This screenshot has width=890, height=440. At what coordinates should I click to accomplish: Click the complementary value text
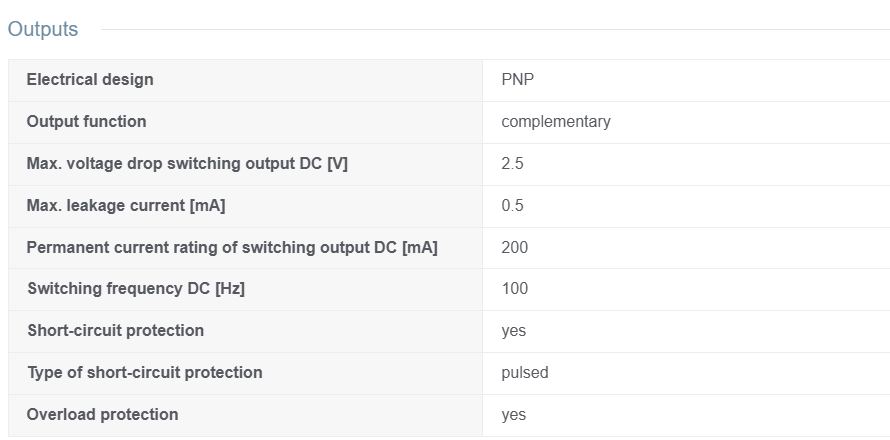(556, 121)
